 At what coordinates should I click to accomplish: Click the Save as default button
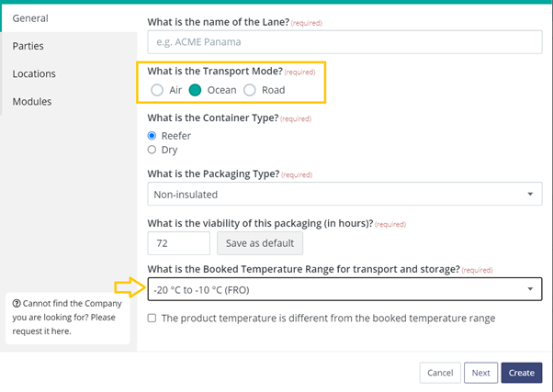pos(260,243)
